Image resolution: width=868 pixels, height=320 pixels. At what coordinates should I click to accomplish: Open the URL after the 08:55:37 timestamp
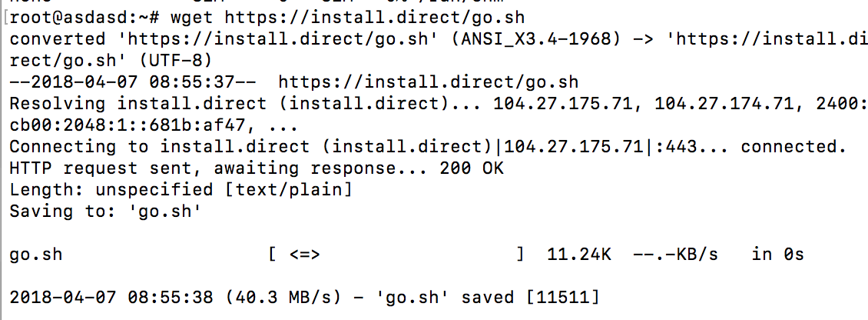click(428, 82)
